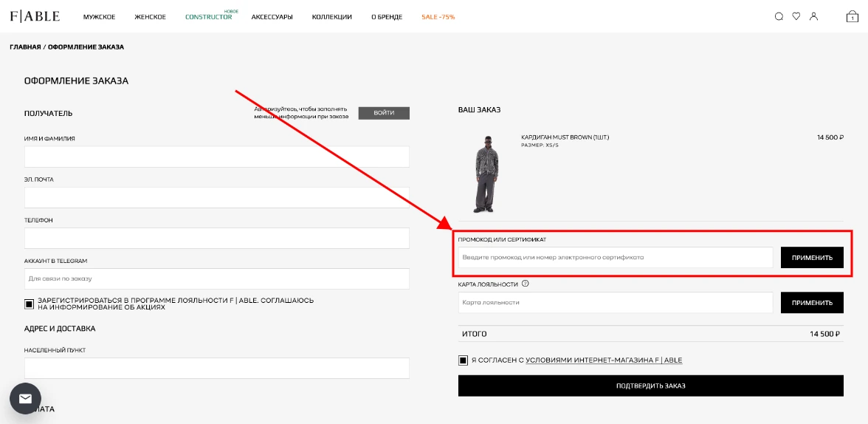Click the cardigan product thumbnail
This screenshot has height=424, width=868.
point(485,174)
